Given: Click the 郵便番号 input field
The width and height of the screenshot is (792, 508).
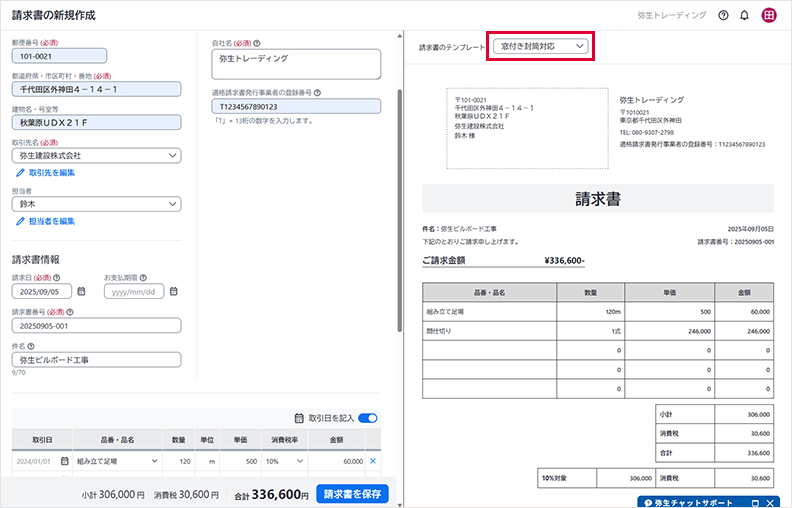Looking at the screenshot, I should click(x=59, y=57).
